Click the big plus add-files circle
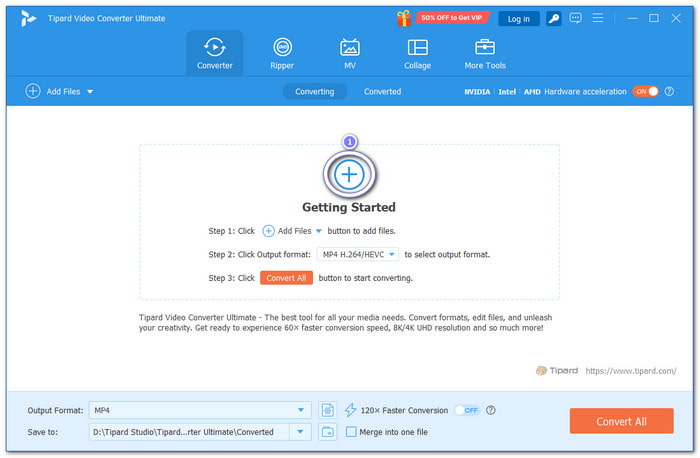The width and height of the screenshot is (700, 458). pyautogui.click(x=349, y=174)
